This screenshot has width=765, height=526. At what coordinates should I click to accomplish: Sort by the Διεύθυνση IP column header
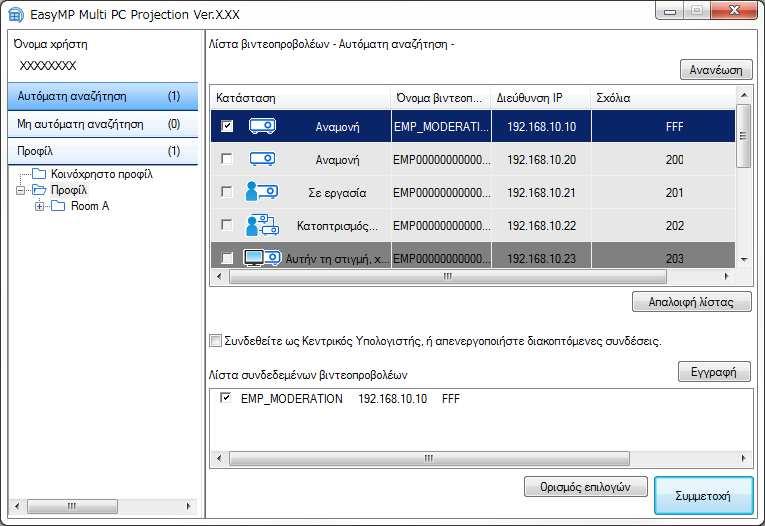point(541,98)
